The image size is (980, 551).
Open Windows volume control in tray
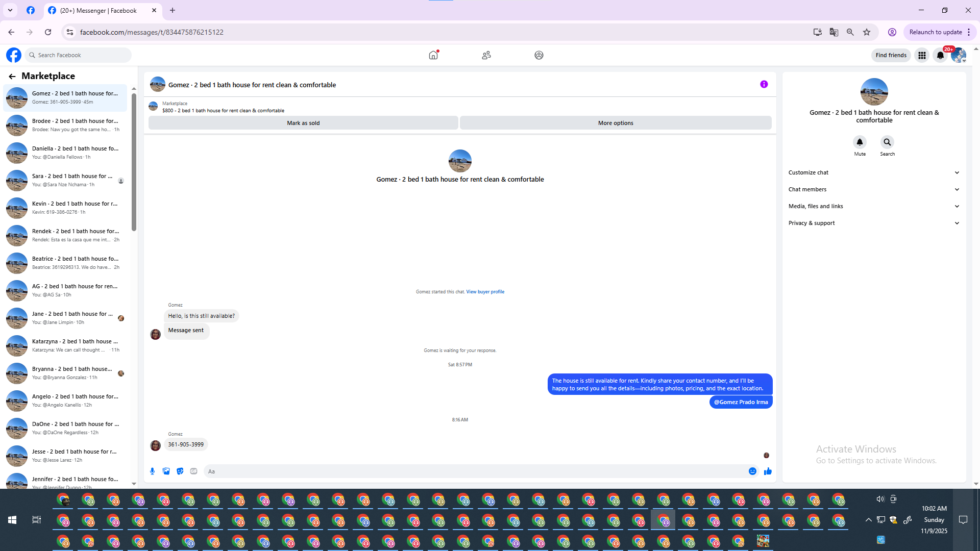(880, 499)
